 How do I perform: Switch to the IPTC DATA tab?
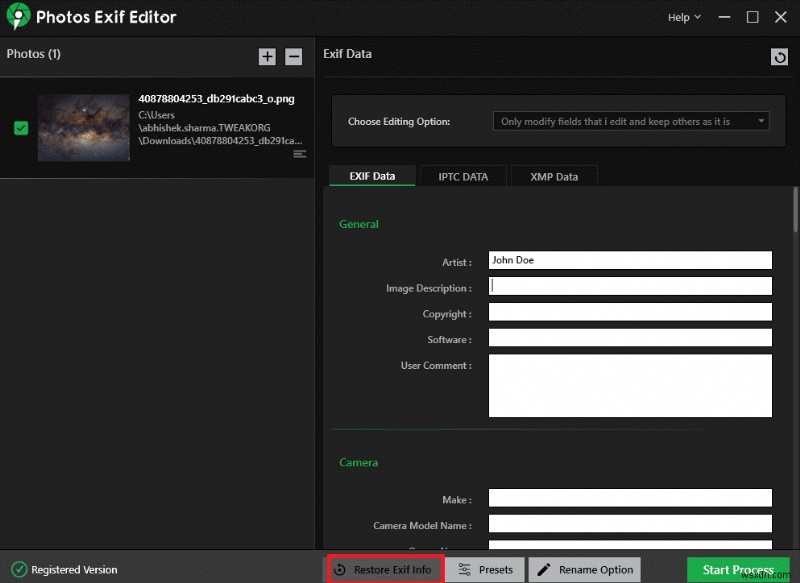(463, 175)
